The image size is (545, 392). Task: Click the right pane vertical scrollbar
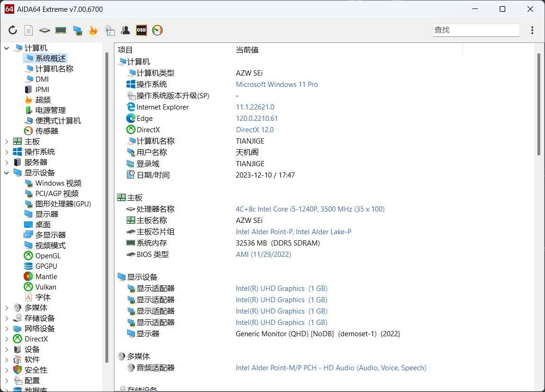pos(539,104)
